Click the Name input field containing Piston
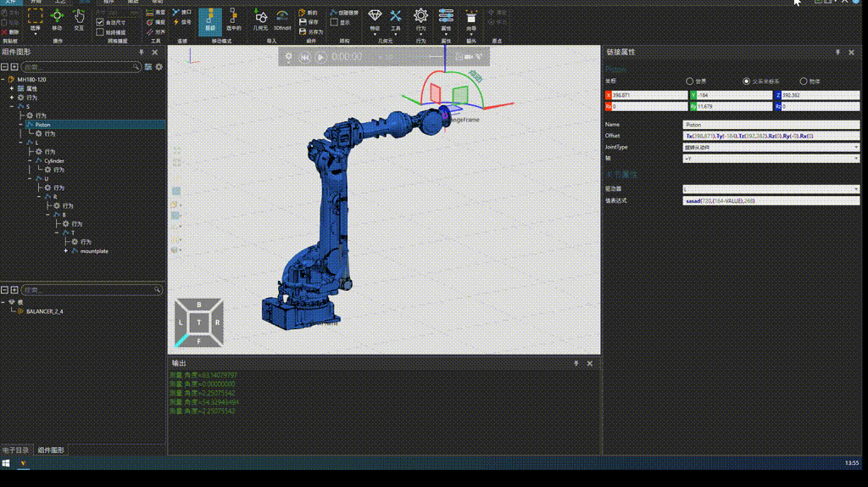 click(771, 125)
